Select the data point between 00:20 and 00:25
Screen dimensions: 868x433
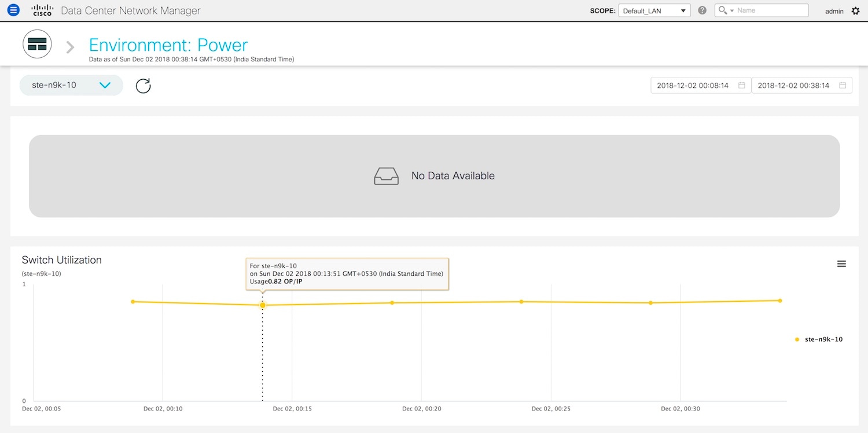(521, 302)
